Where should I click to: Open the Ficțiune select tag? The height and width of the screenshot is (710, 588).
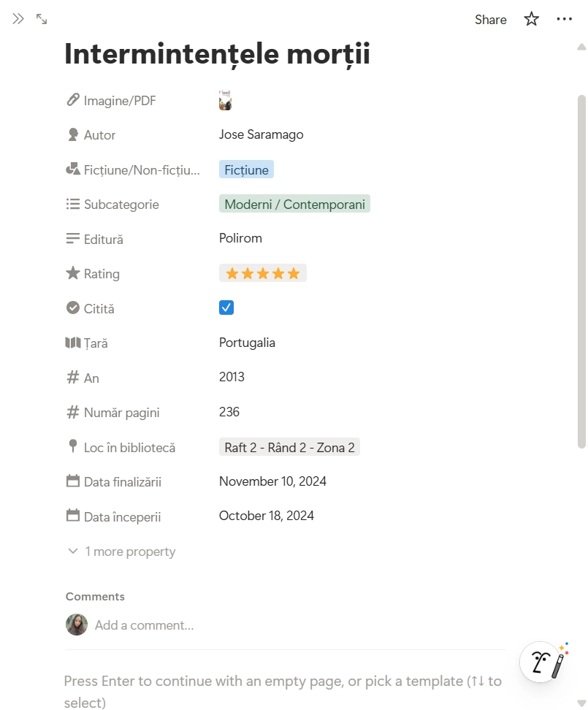246,170
